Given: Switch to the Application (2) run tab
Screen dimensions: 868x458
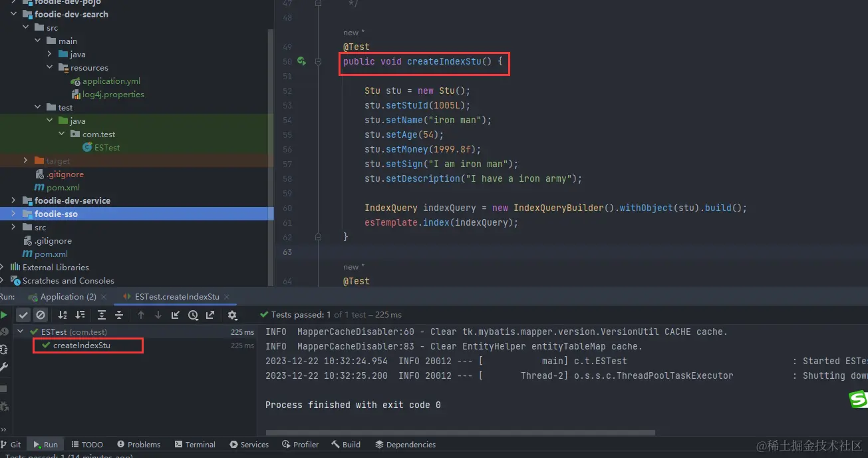Looking at the screenshot, I should 62,297.
